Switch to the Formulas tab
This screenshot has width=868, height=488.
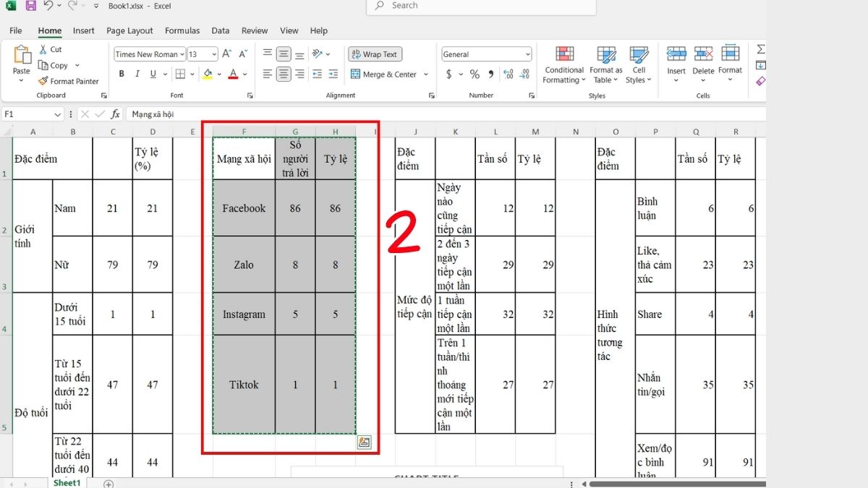click(x=182, y=30)
